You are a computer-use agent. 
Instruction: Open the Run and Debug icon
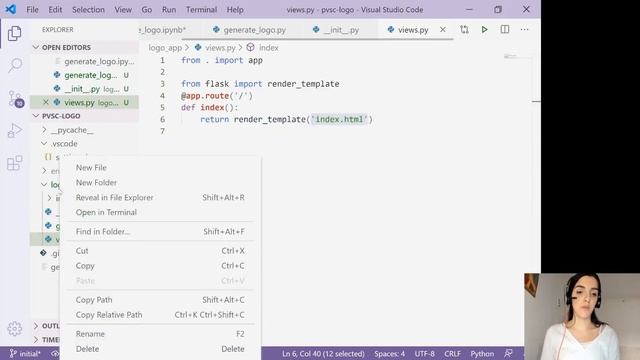pyautogui.click(x=15, y=131)
